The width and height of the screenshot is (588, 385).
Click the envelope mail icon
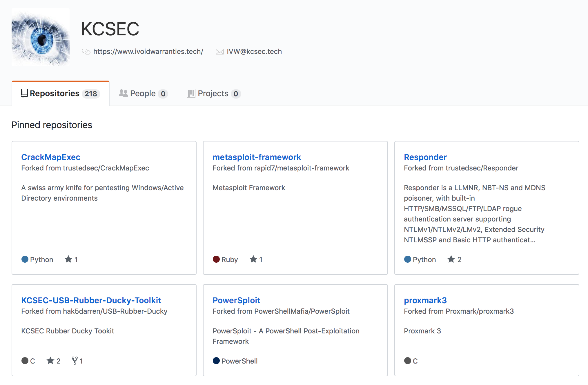219,52
